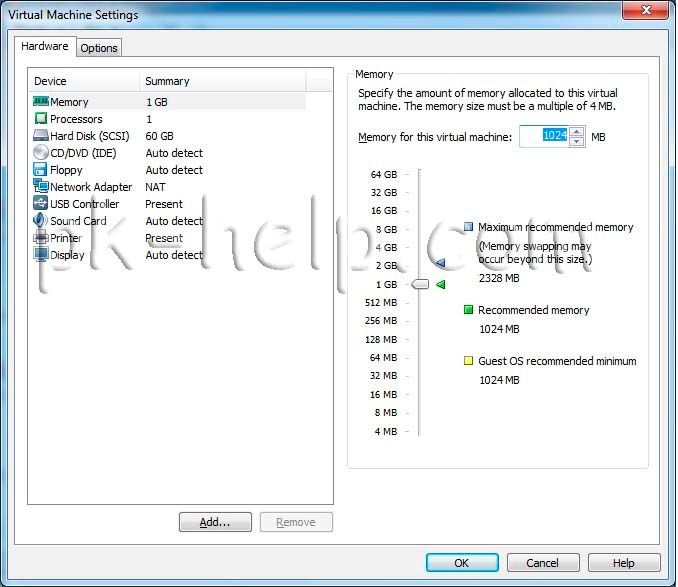
Task: Click the 512 MB scale label
Action: [x=381, y=303]
